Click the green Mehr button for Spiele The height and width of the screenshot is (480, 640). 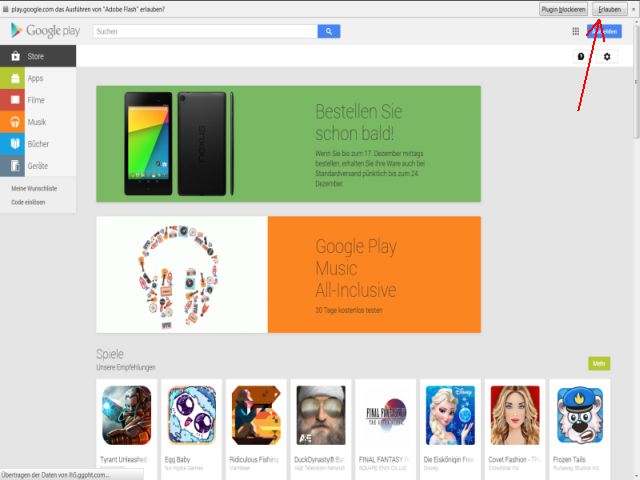[599, 363]
